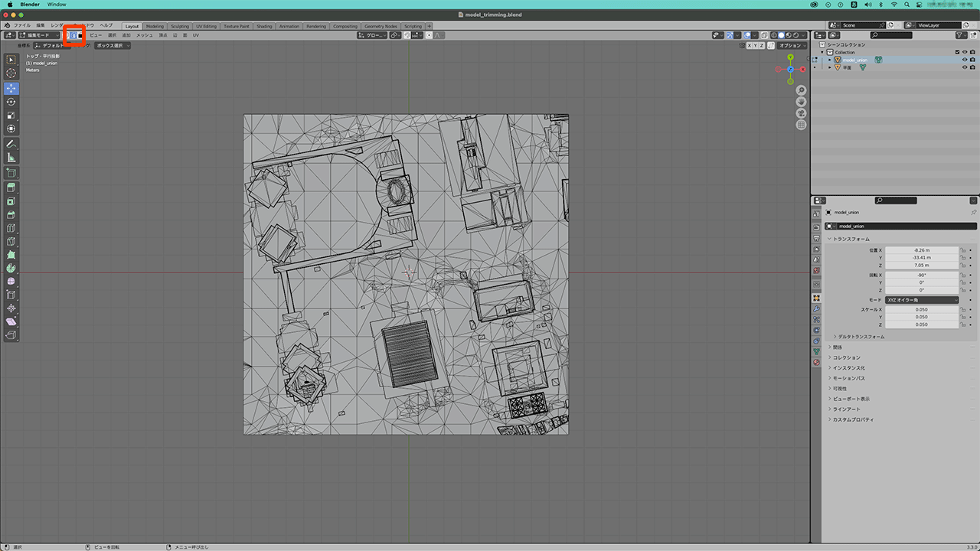Uncheck the Collection exclude checkbox
The height and width of the screenshot is (551, 980).
tap(957, 52)
